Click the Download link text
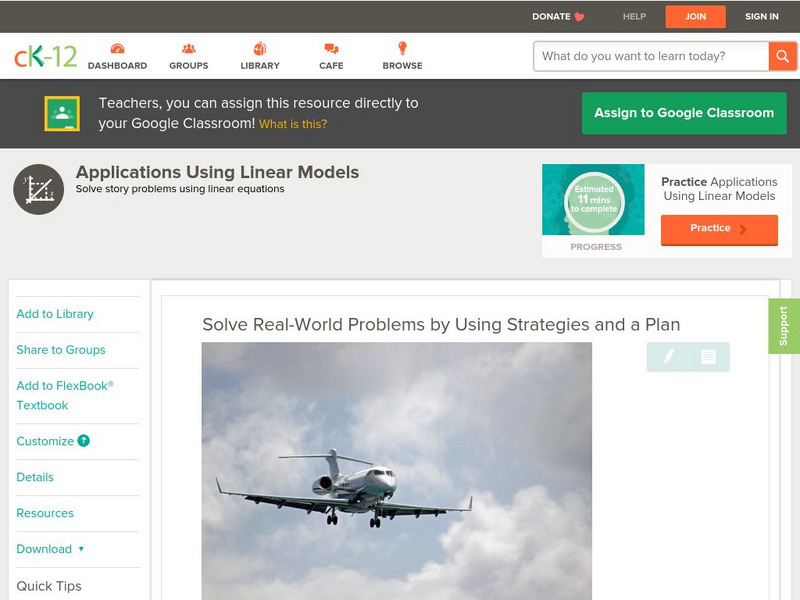Image resolution: width=800 pixels, height=600 pixels. (x=44, y=549)
